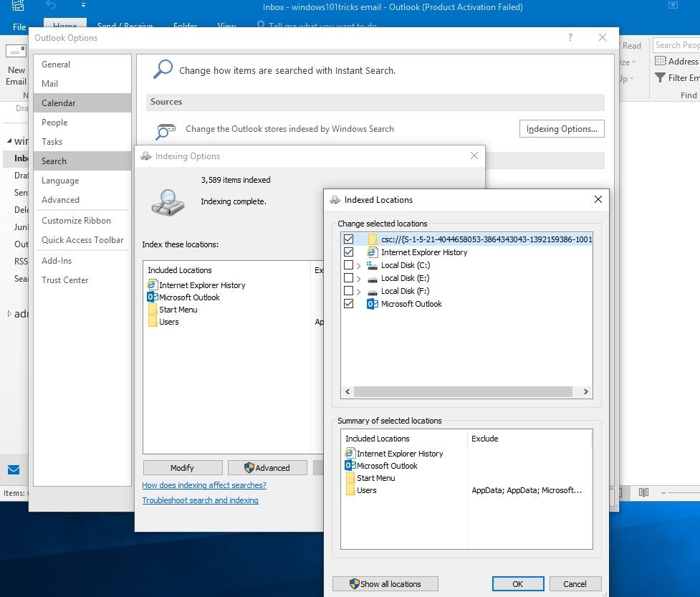This screenshot has height=597, width=700.
Task: Open the File tab in Outlook
Action: [19, 27]
